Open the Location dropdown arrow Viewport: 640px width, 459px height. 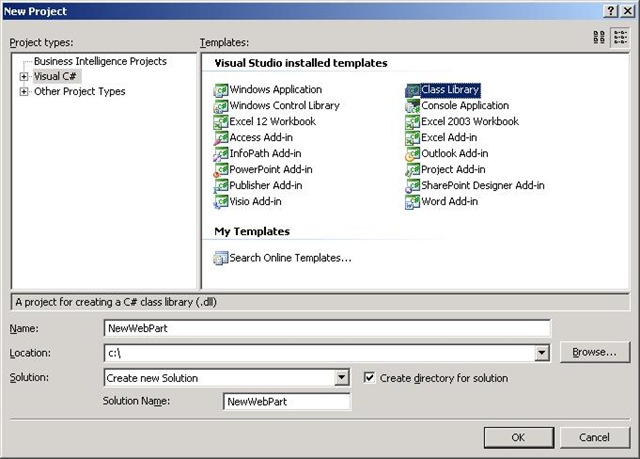coord(541,353)
